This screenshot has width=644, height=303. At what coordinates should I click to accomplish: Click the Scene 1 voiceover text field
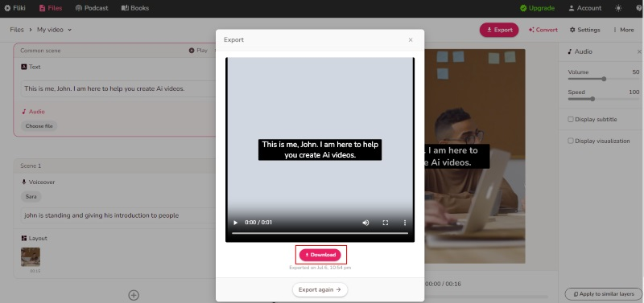[x=119, y=215]
